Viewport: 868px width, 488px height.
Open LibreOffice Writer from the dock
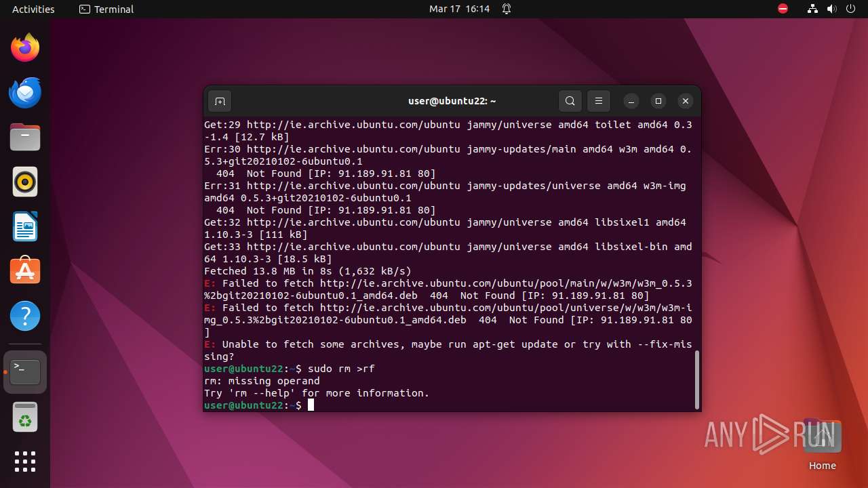point(25,227)
